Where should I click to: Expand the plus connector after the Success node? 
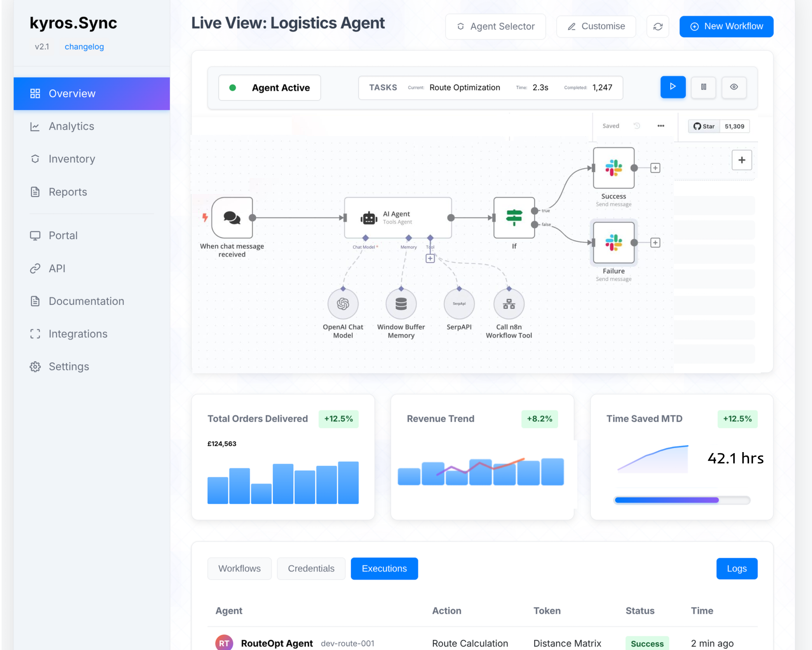655,168
